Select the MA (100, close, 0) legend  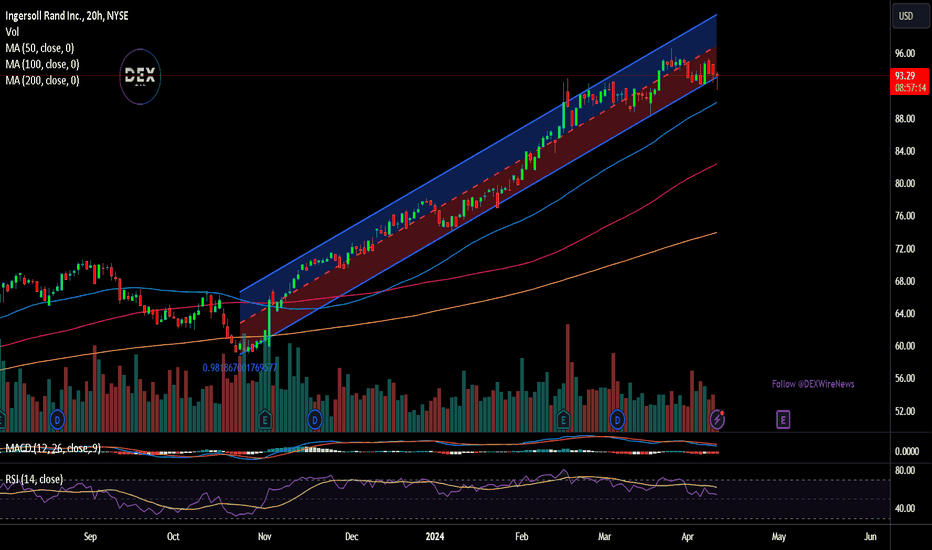coord(42,64)
